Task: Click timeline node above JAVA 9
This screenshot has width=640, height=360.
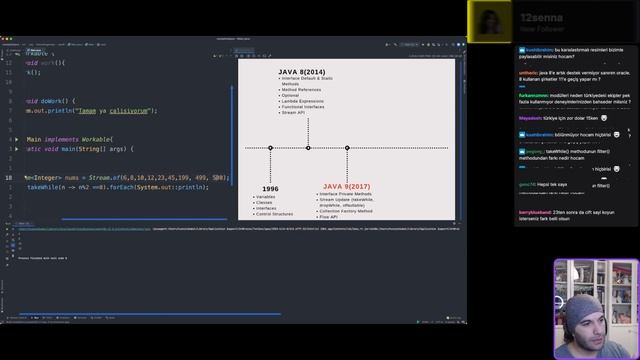Action: tap(347, 148)
